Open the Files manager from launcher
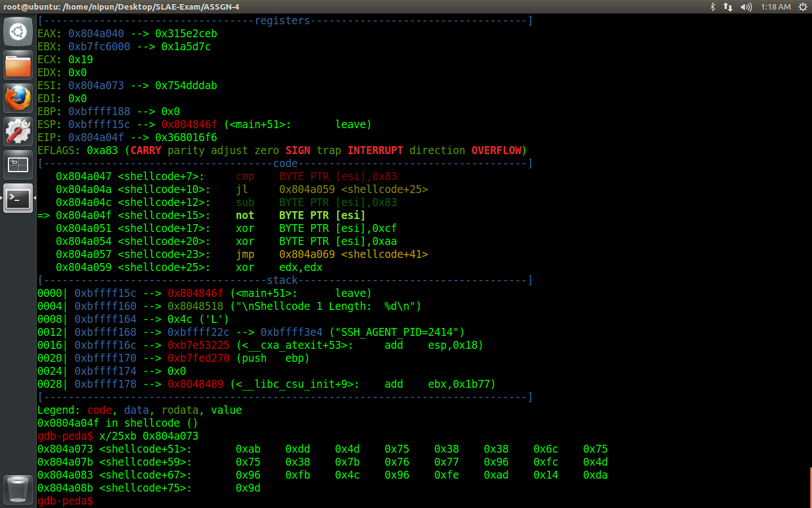Screen dimensions: 812x508 pos(18,65)
